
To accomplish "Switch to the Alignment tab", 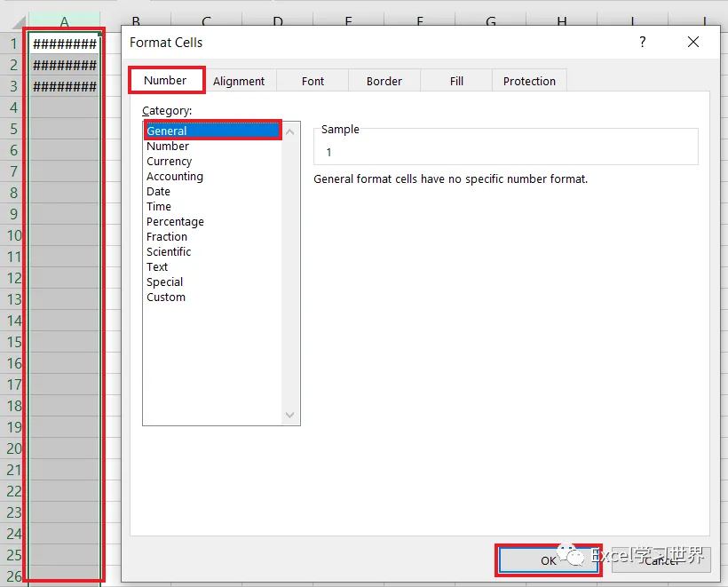I will click(x=239, y=82).
